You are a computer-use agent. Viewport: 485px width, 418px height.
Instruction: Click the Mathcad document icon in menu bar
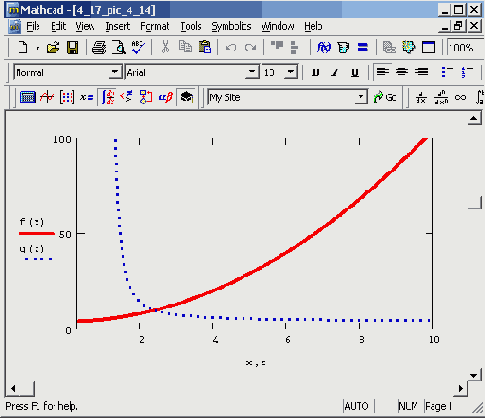[x=15, y=26]
